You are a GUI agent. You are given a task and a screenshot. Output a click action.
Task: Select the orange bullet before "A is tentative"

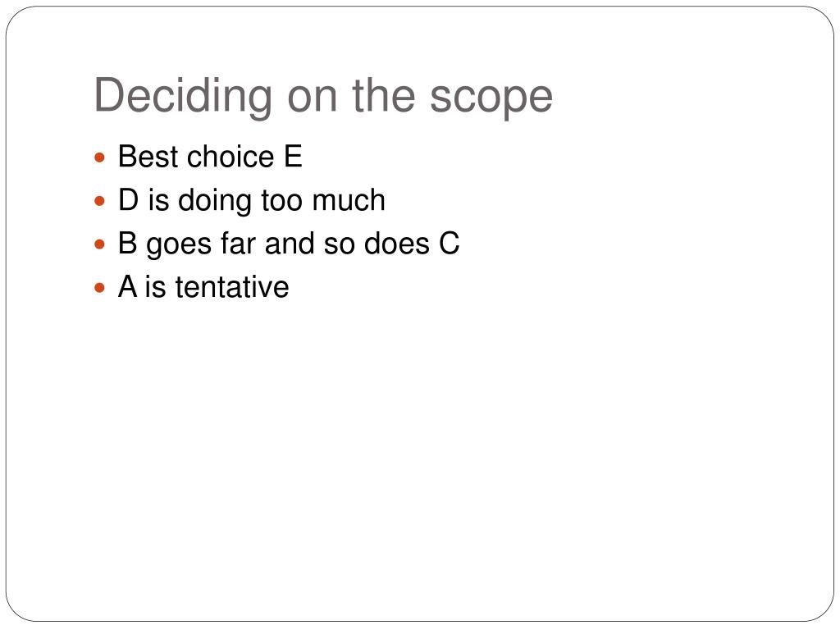(x=99, y=288)
